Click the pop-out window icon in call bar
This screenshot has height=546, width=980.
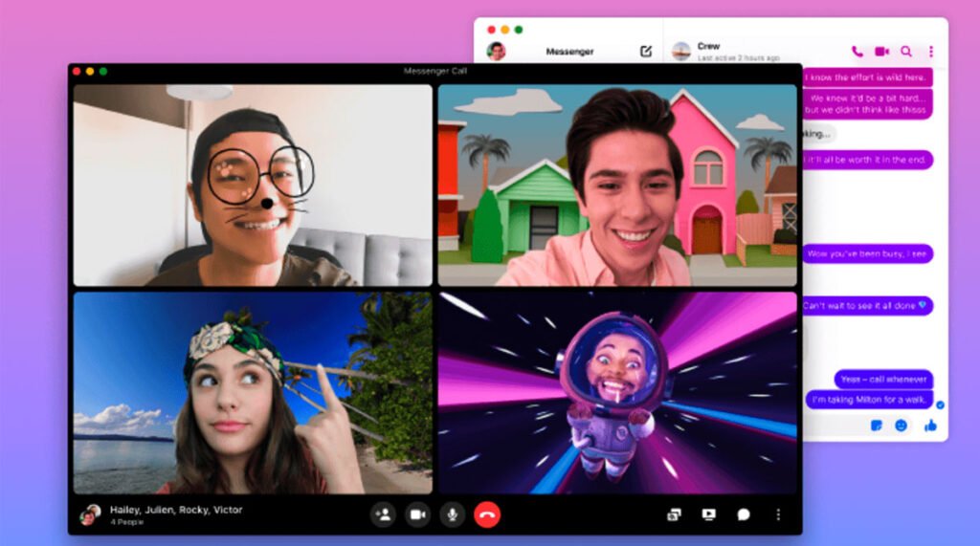point(674,514)
